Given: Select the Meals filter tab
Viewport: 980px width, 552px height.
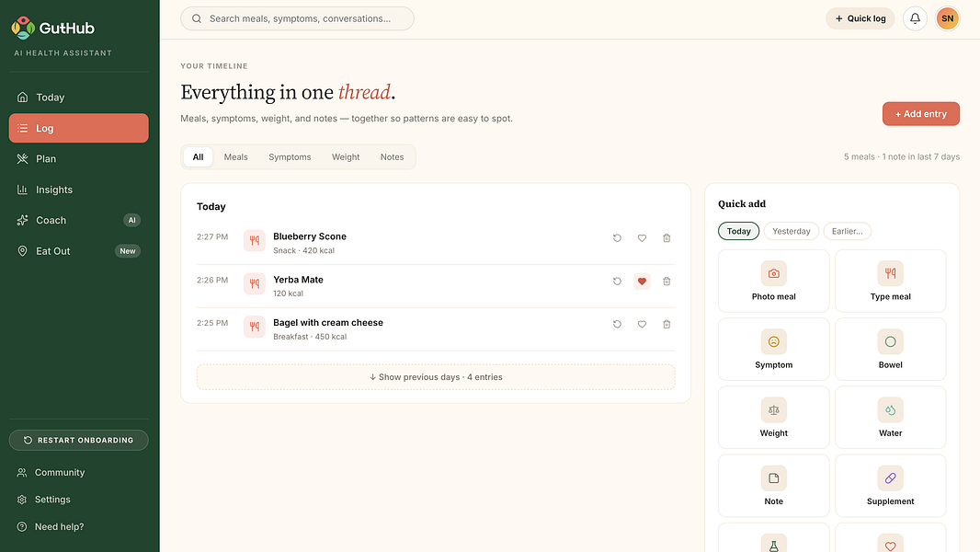Looking at the screenshot, I should [x=235, y=157].
